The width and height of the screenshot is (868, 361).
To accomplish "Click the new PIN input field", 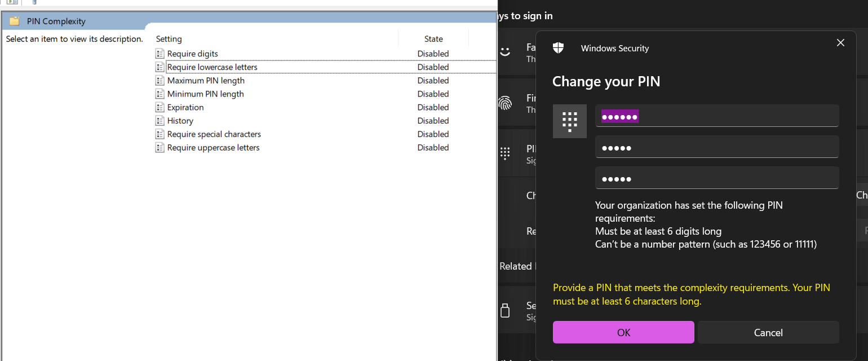I will [x=717, y=147].
